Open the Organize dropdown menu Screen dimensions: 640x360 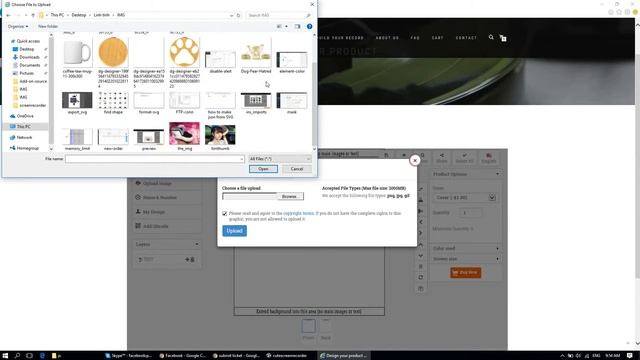coord(18,27)
